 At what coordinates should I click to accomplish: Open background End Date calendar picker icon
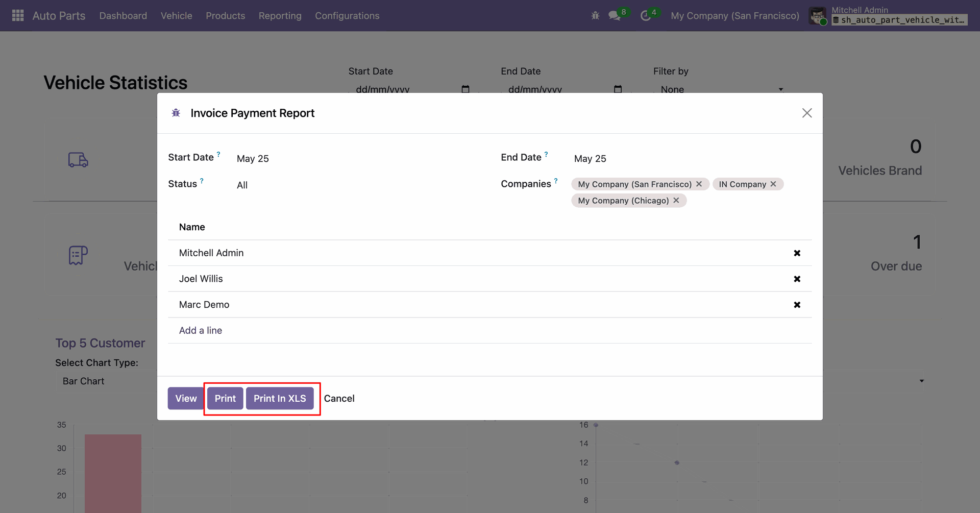618,89
